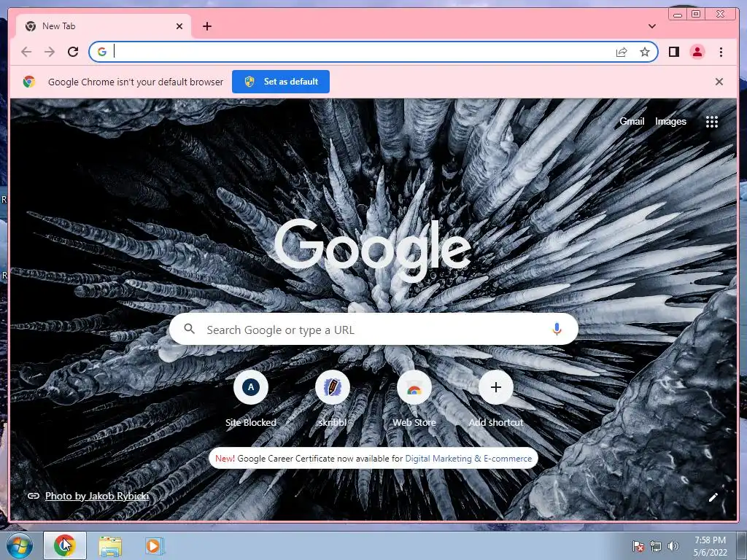This screenshot has width=747, height=560.
Task: Open a new tab with the plus button
Action: pyautogui.click(x=207, y=26)
